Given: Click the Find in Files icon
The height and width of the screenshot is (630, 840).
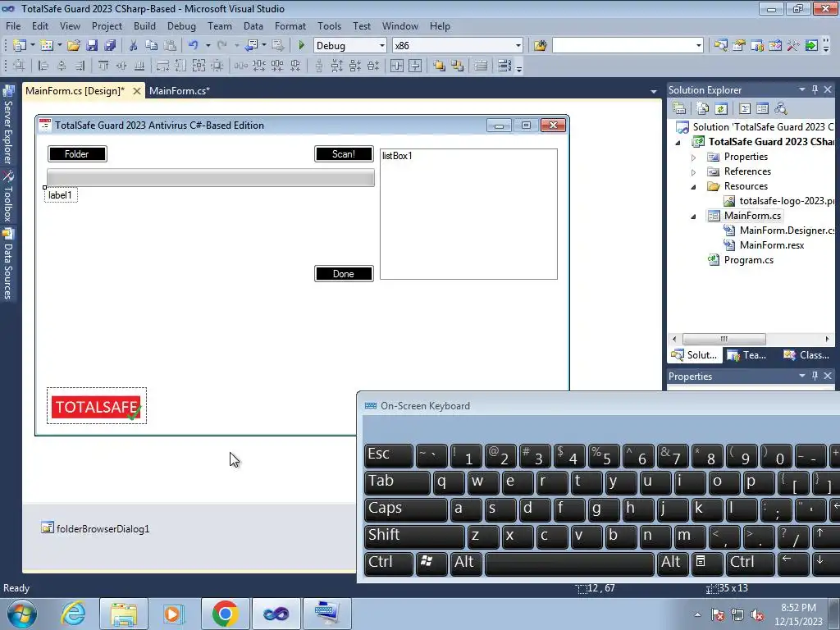Looking at the screenshot, I should [540, 46].
